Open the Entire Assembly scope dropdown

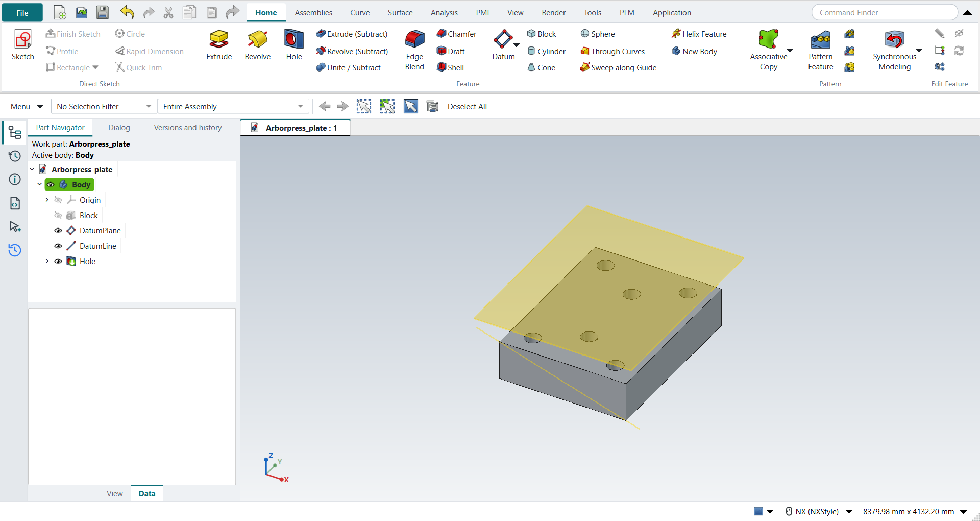point(233,106)
